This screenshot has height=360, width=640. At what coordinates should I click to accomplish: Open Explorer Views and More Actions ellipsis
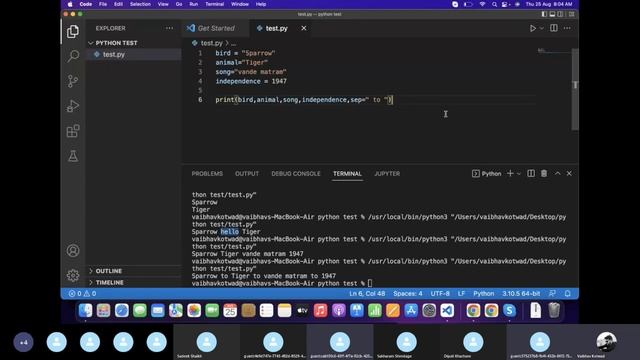pyautogui.click(x=169, y=28)
